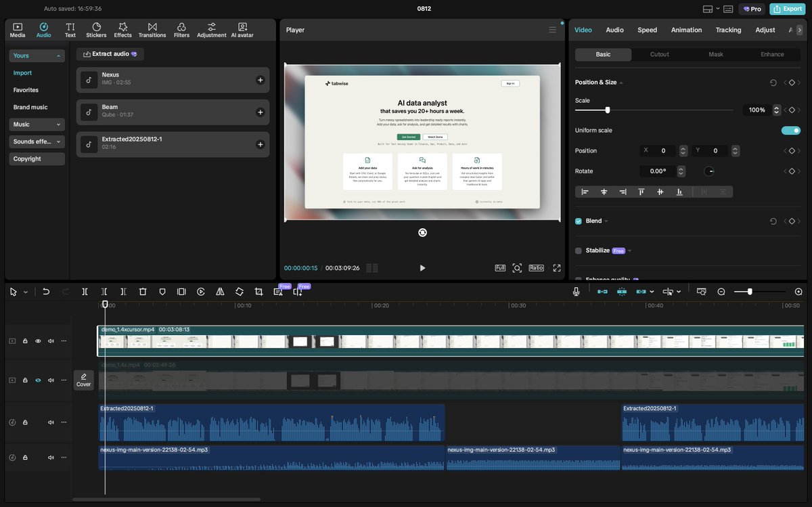Collapse the Yours section
Image resolution: width=812 pixels, height=507 pixels.
(37, 56)
